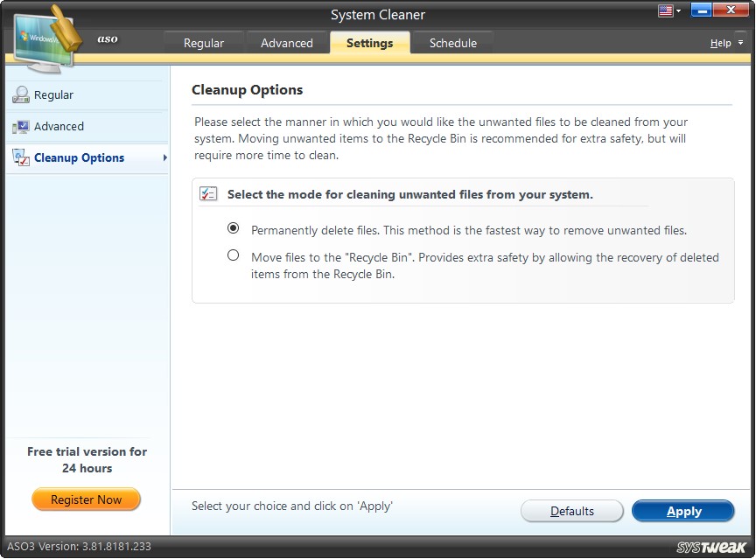This screenshot has height=559, width=756.
Task: Click the Defaults button
Action: (572, 511)
